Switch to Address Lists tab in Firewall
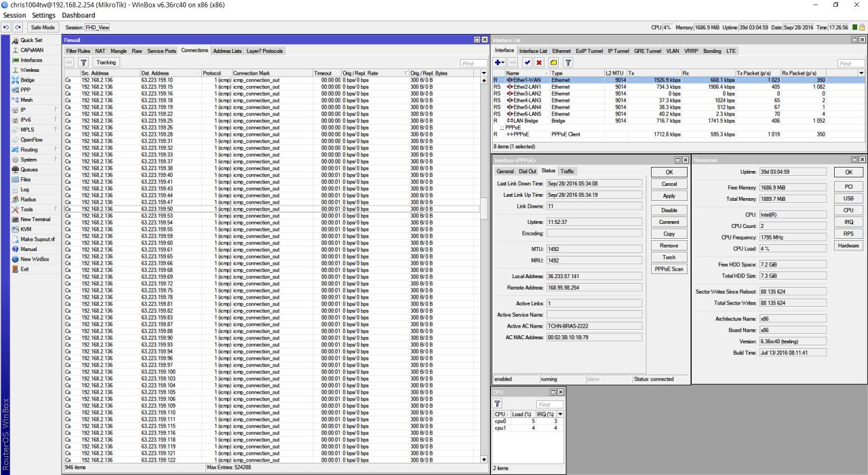The height and width of the screenshot is (475, 868). pyautogui.click(x=227, y=51)
